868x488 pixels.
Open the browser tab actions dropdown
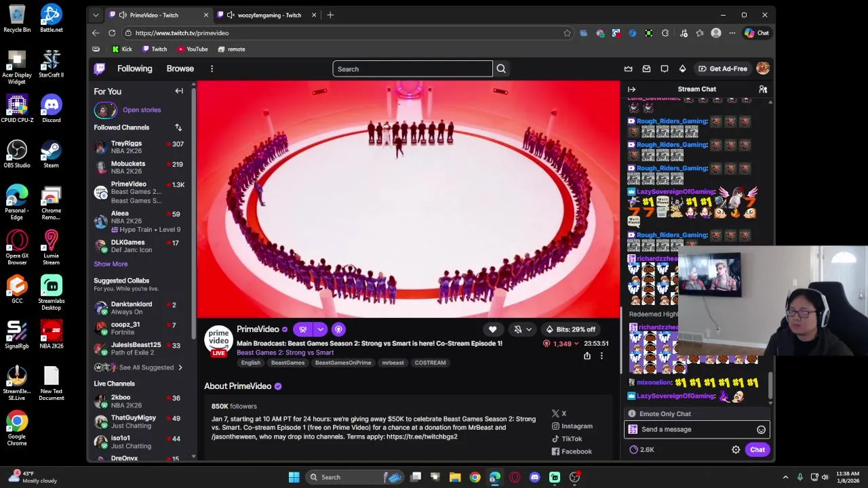96,15
